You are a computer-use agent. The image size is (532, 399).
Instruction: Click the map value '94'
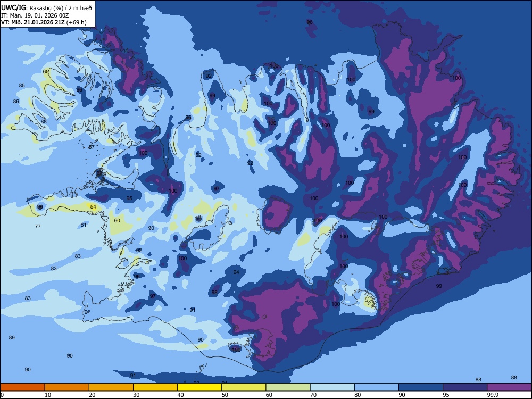(x=236, y=272)
